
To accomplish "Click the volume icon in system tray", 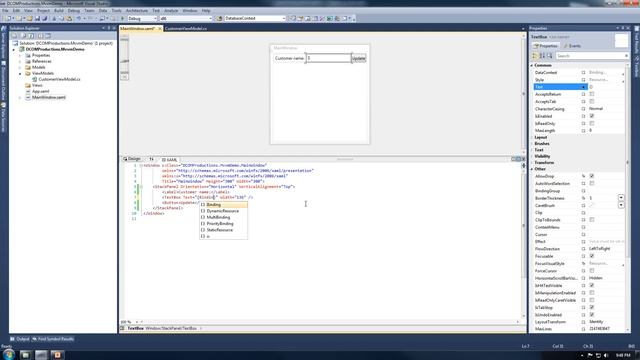I will click(606, 356).
